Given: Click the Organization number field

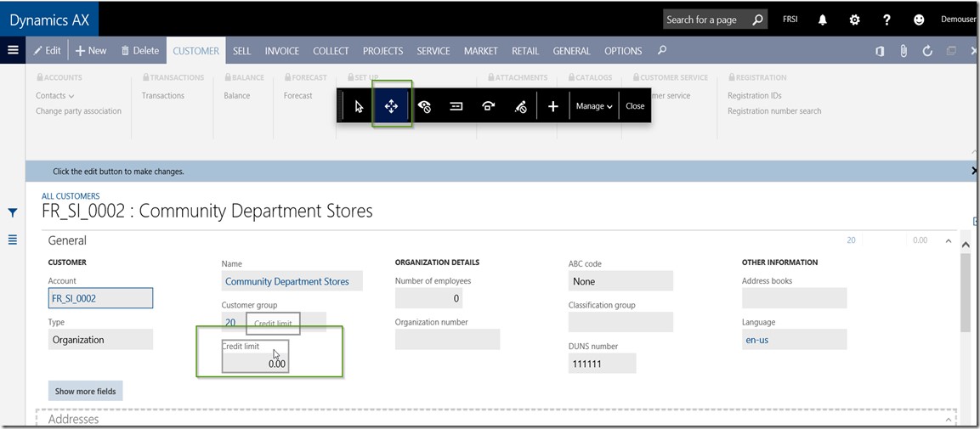Looking at the screenshot, I should pos(447,340).
